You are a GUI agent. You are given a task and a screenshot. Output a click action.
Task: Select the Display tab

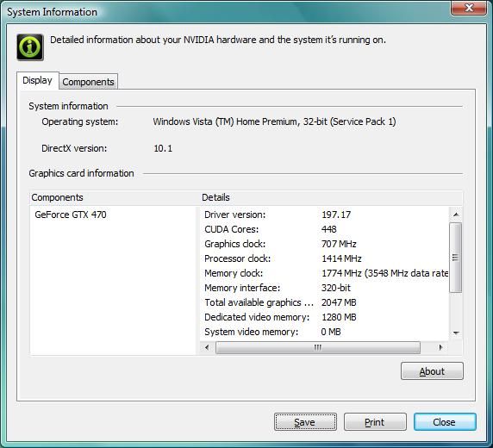point(37,80)
